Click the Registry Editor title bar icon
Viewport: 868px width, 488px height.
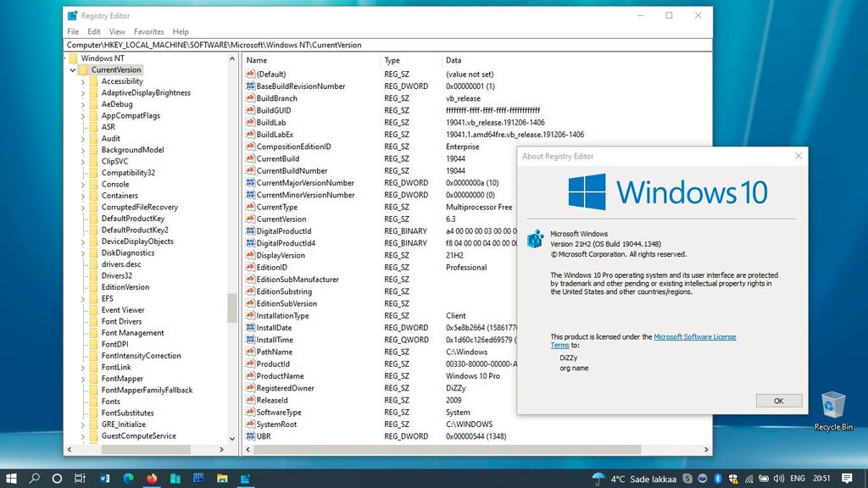point(73,15)
